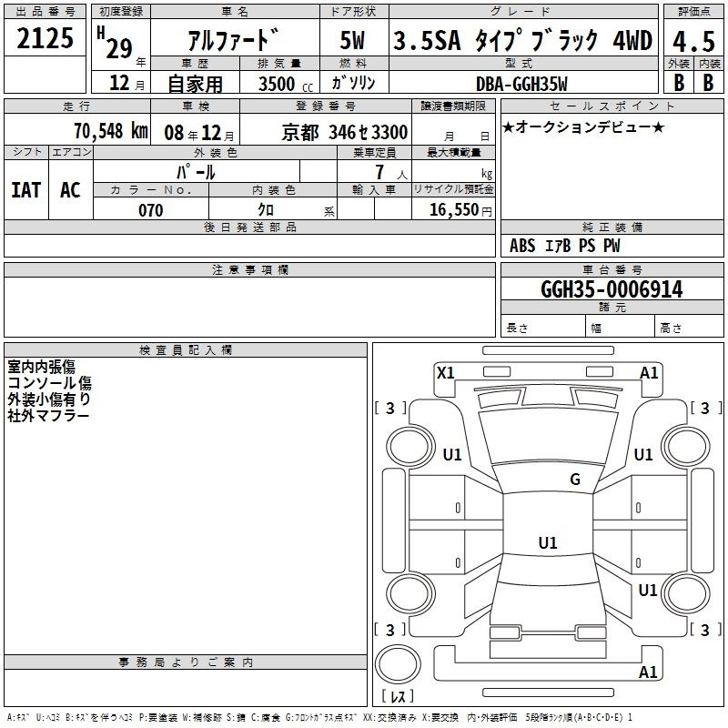Click X1 mark on the diagram

click(446, 373)
